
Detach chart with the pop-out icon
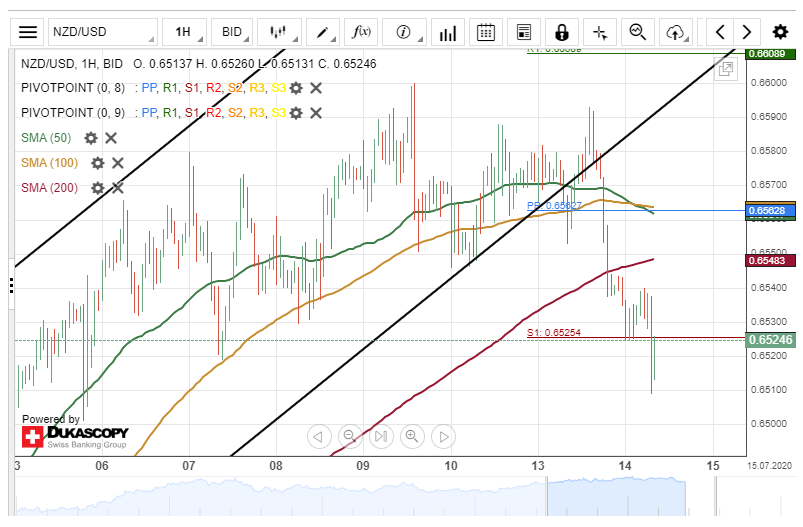pos(726,69)
